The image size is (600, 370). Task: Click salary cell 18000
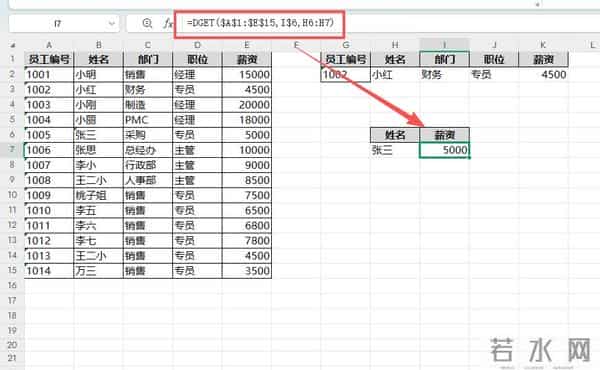247,120
